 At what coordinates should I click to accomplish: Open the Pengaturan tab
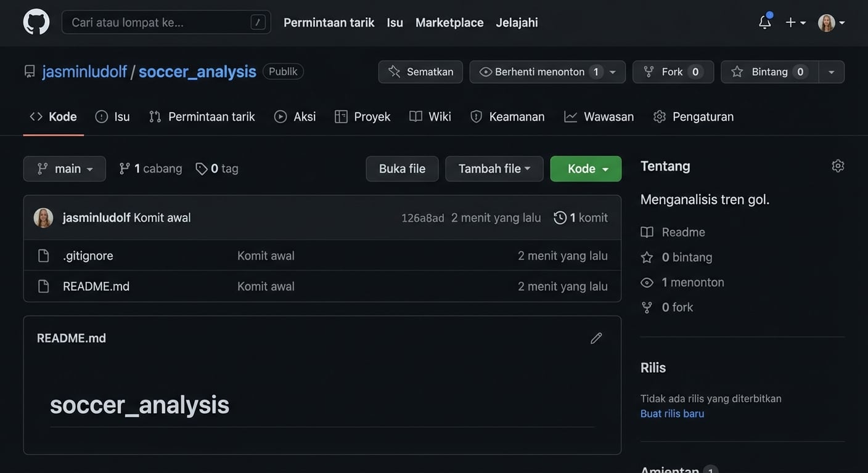tap(694, 116)
